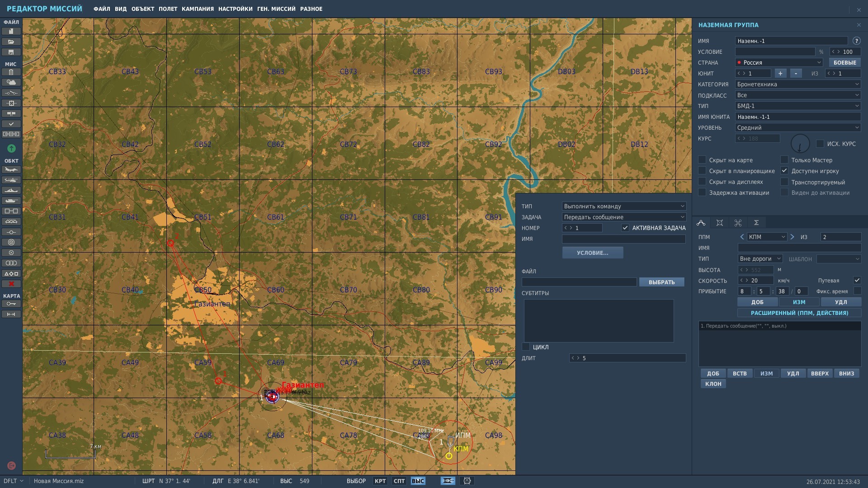Screen dimensions: 868x488
Task: Enable the 'ЦИКЛ' loop checkbox
Action: 526,347
